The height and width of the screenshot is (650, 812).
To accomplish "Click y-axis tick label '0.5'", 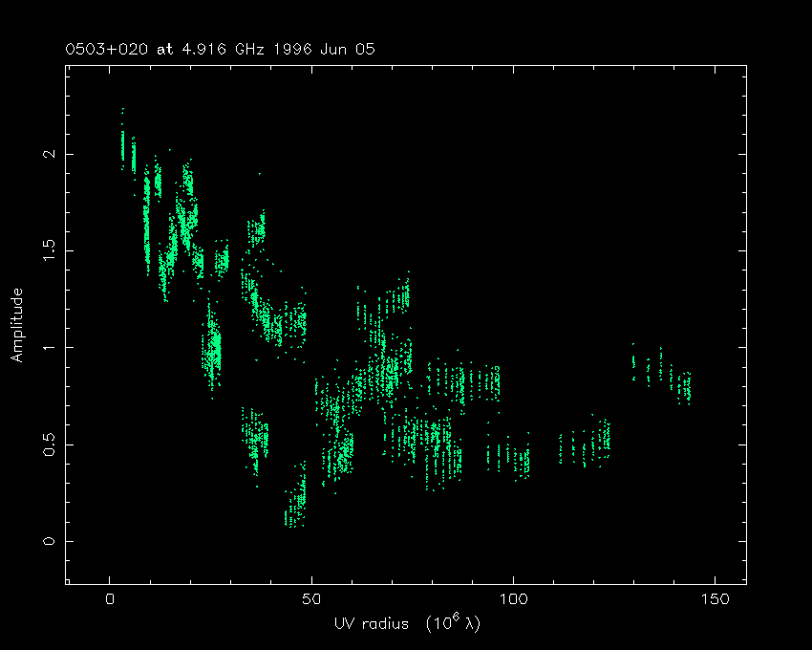I will (x=47, y=444).
